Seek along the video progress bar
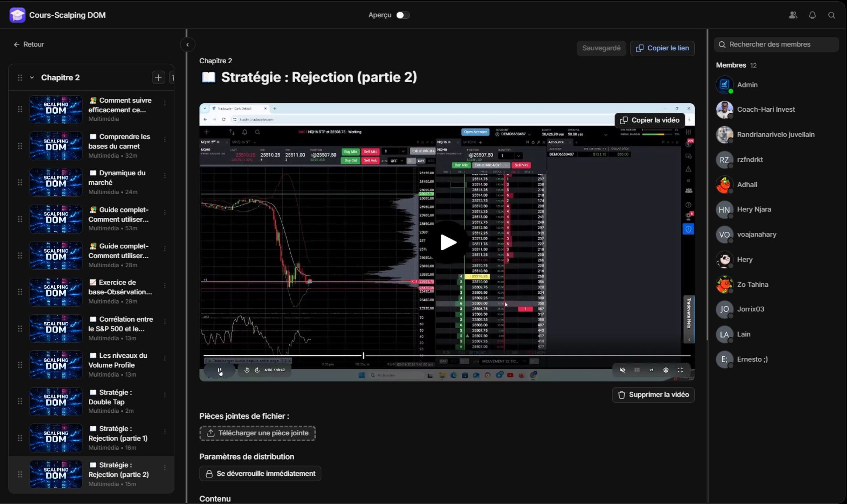Viewport: 847px width, 504px height. point(447,356)
